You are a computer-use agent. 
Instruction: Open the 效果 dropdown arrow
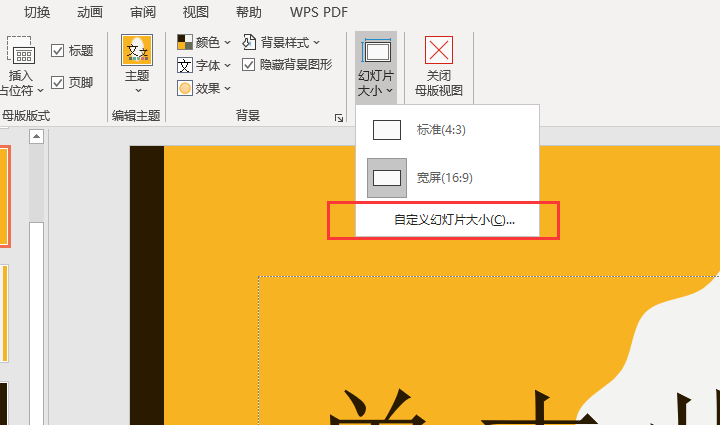pos(227,88)
